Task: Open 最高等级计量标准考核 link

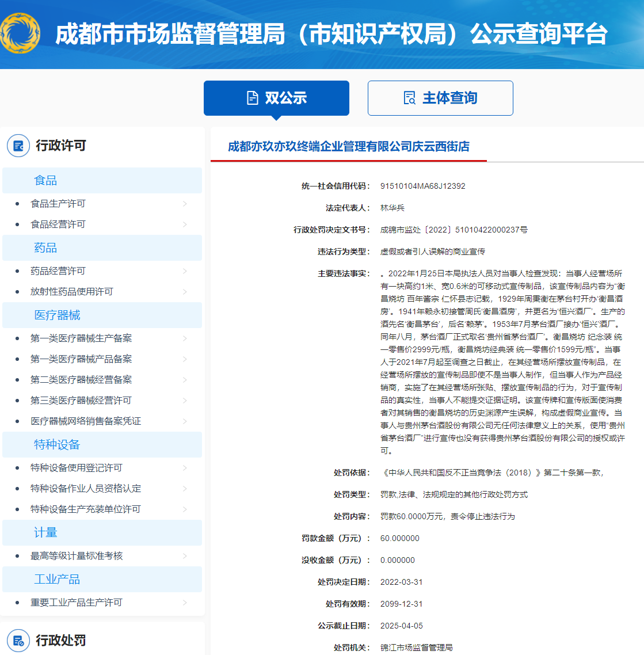Action: [77, 556]
